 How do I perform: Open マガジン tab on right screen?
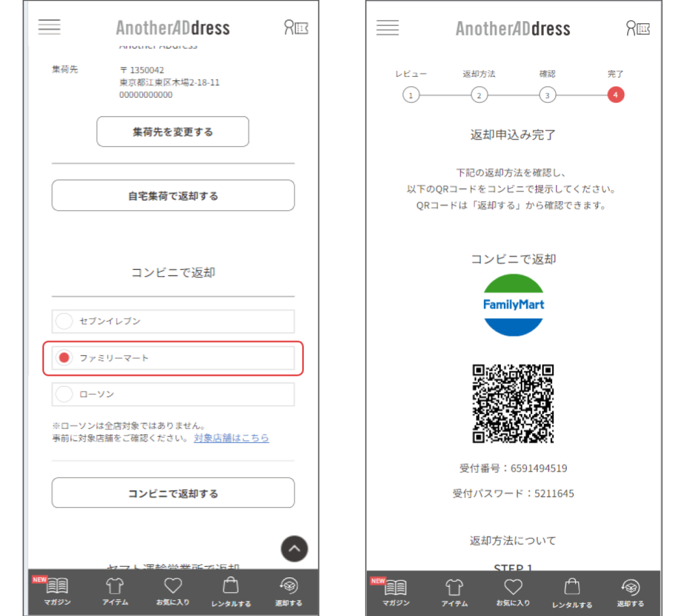pos(396,592)
